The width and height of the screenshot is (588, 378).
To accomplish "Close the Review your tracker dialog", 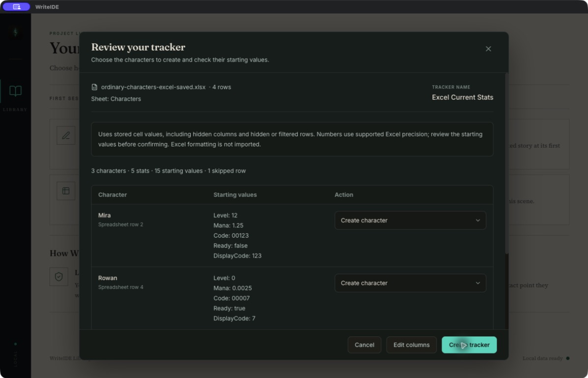I will coord(488,49).
